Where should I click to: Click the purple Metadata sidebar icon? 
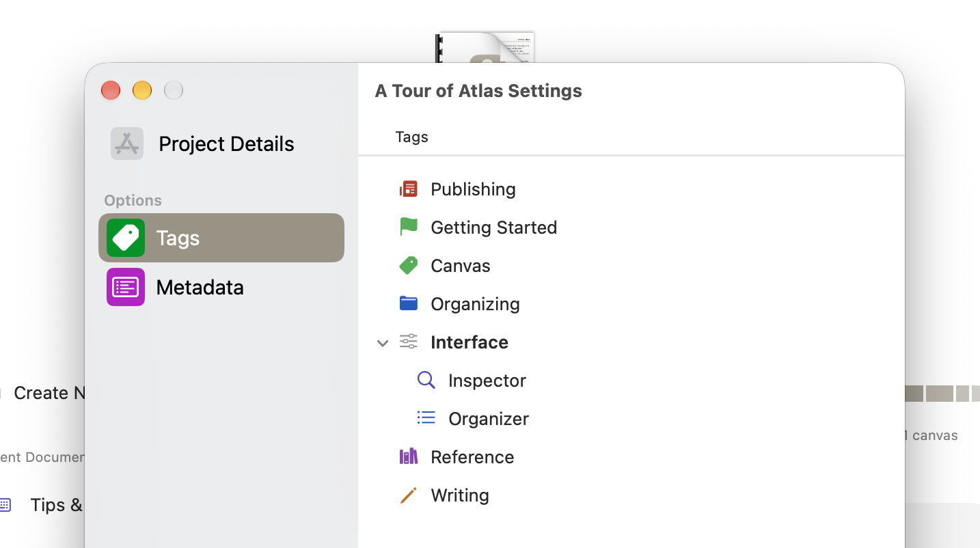pyautogui.click(x=126, y=287)
